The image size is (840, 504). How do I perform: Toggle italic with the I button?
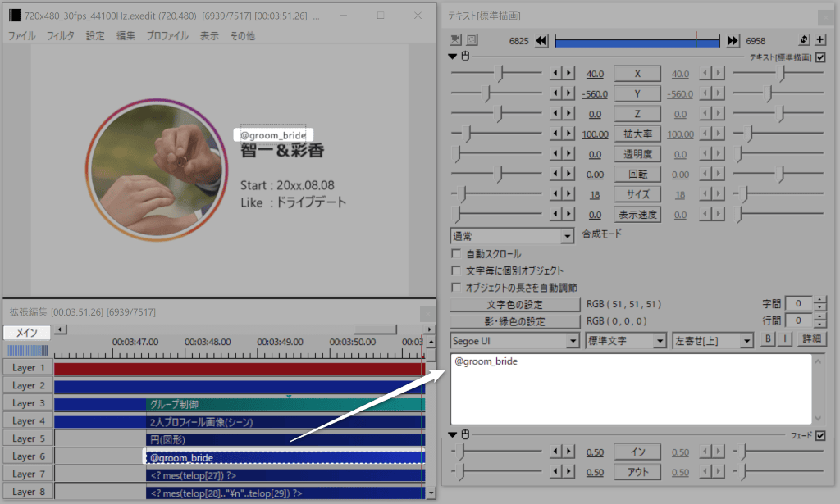click(x=784, y=339)
